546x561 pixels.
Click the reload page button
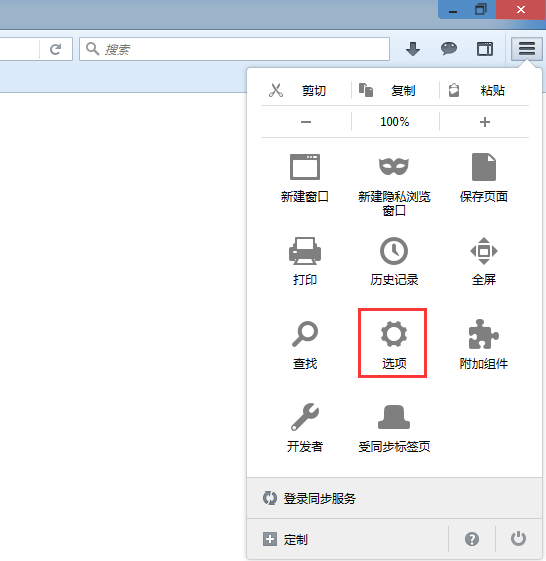(x=55, y=49)
